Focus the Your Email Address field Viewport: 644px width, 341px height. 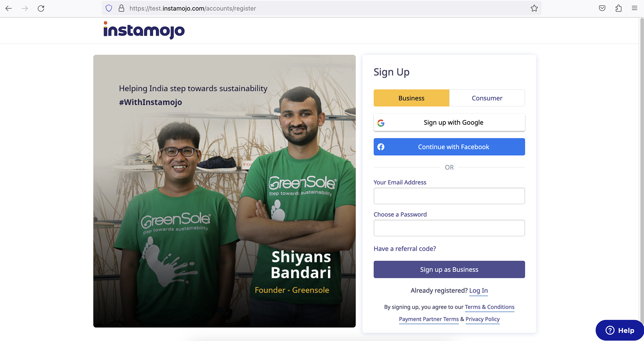coord(449,196)
